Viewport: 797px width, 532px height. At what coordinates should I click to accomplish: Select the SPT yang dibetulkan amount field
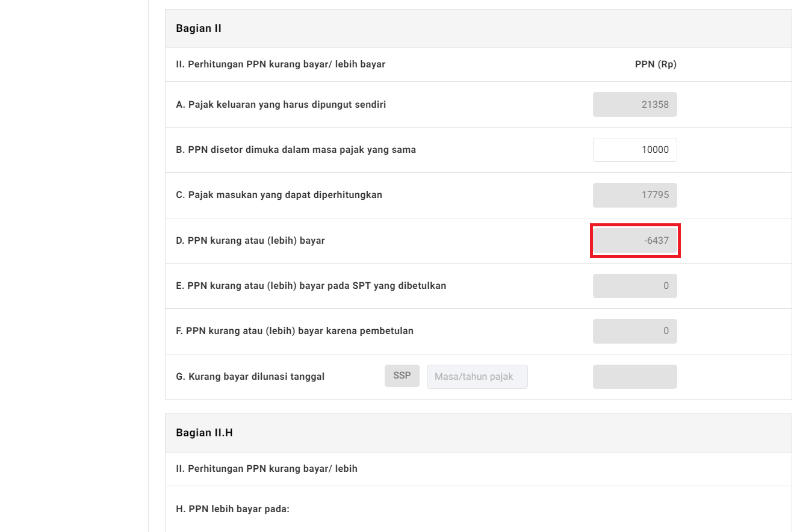pyautogui.click(x=634, y=286)
